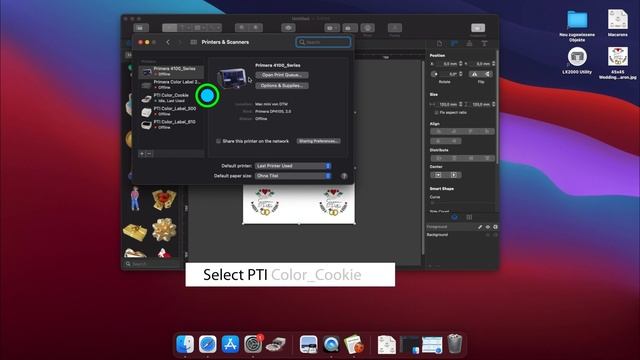Open the geometry tab in the inspector
This screenshot has width=640, height=360.
click(454, 44)
